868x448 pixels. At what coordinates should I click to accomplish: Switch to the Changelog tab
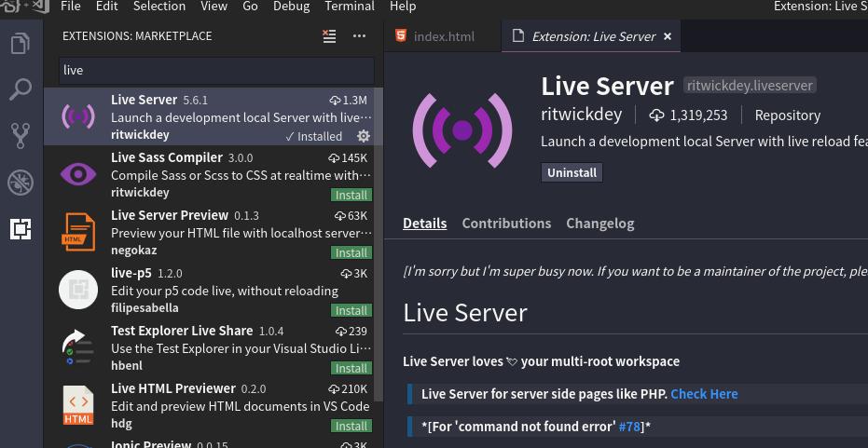click(x=600, y=224)
